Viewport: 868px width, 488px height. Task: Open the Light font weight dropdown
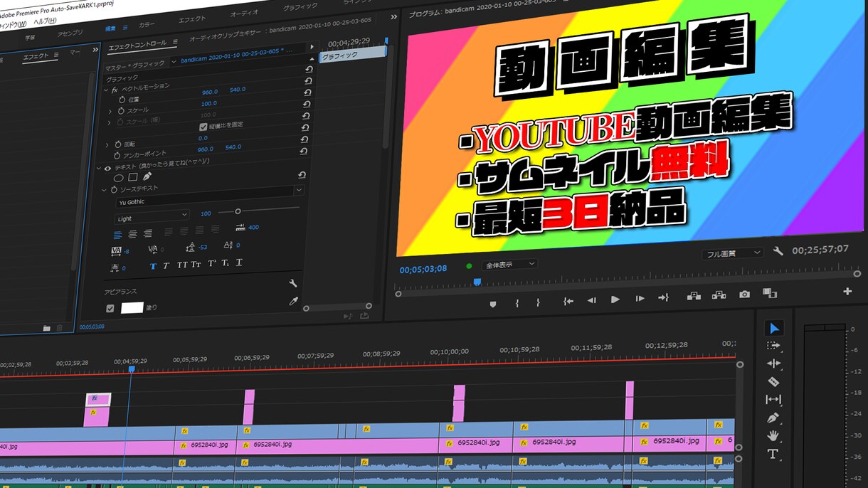tap(152, 216)
